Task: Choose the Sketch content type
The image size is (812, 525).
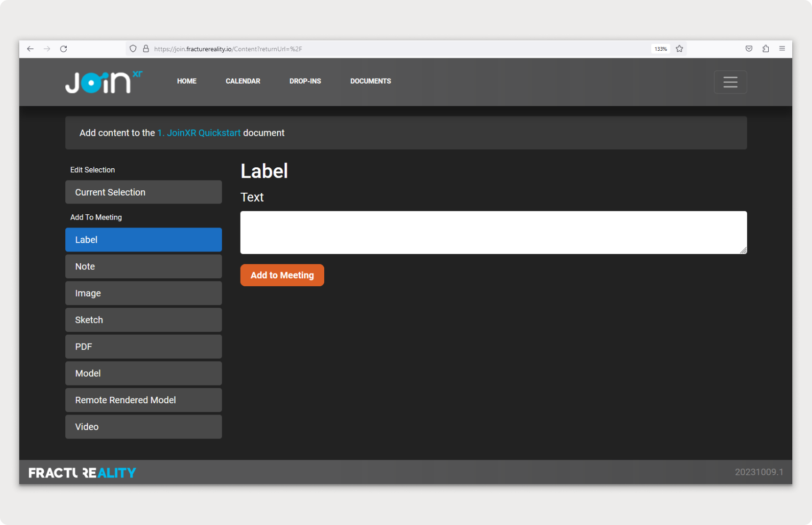Action: (x=143, y=320)
